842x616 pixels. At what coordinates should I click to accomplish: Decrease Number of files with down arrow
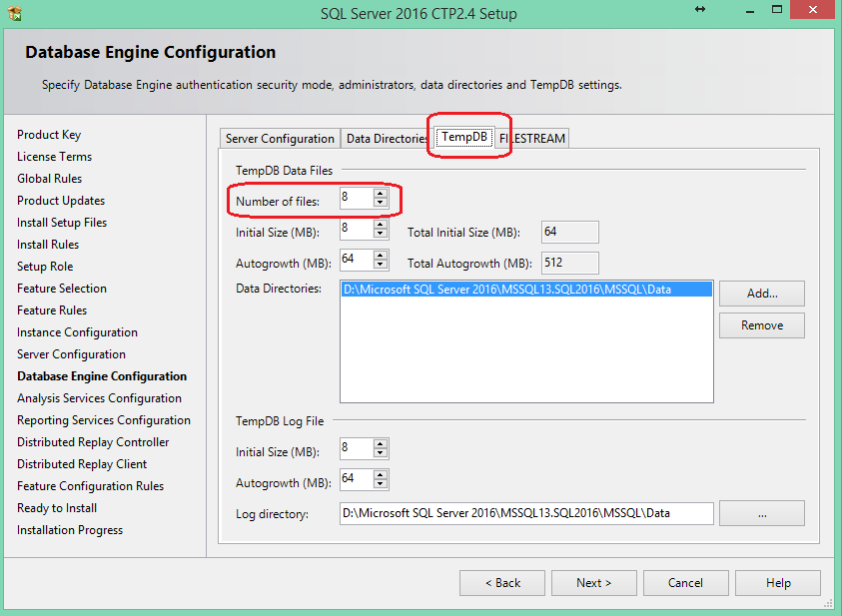click(381, 203)
